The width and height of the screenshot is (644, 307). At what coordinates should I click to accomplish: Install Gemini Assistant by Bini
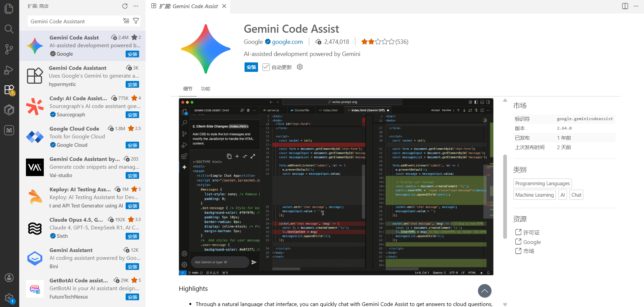(132, 267)
